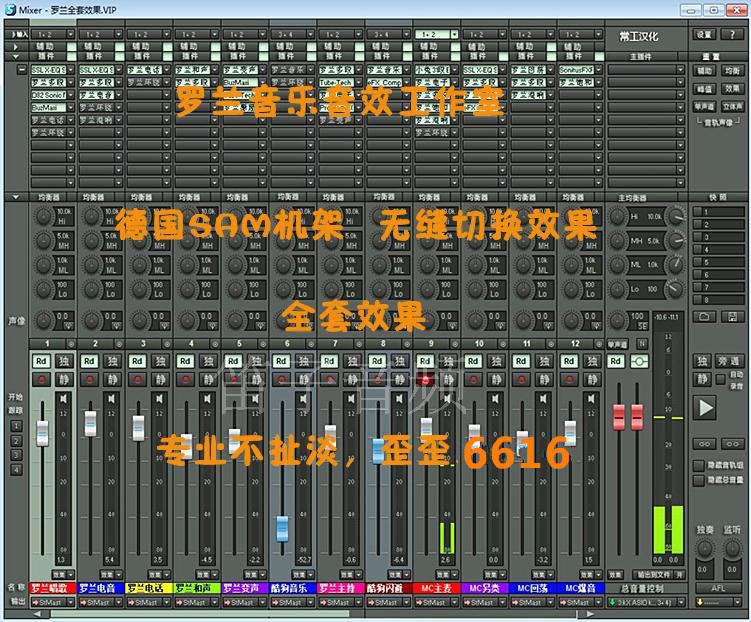This screenshot has width=751, height=622.
Task: Open channel 1 效果 dropdown arrow
Action: pos(70,575)
